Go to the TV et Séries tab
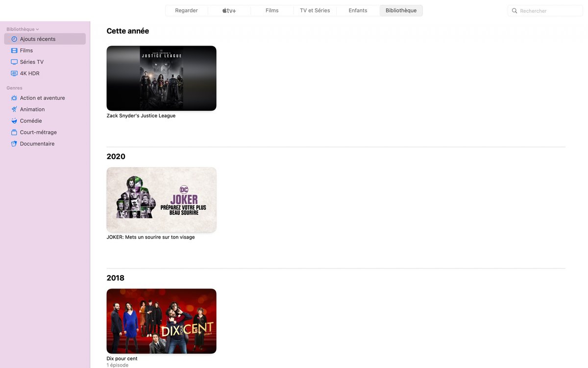The width and height of the screenshot is (588, 368). click(315, 10)
